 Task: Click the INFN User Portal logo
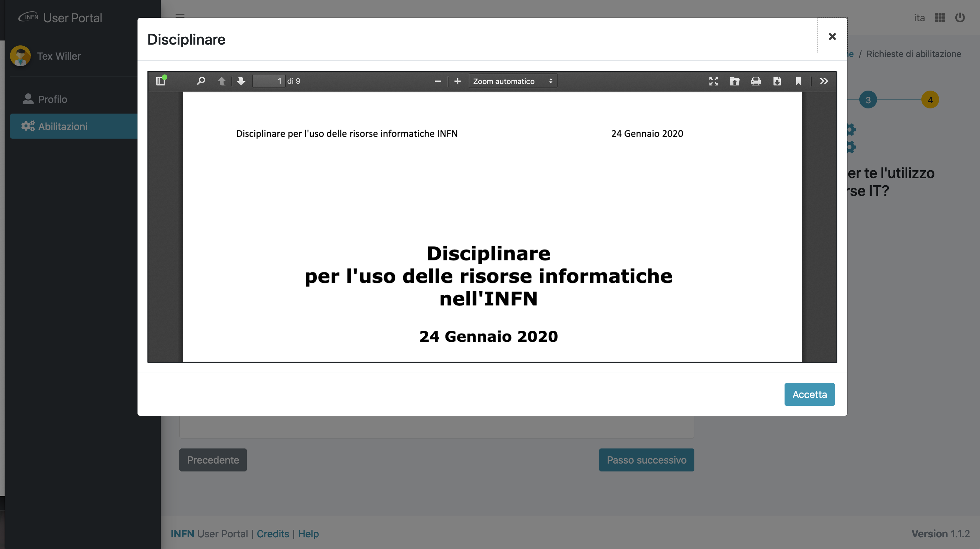click(x=60, y=17)
